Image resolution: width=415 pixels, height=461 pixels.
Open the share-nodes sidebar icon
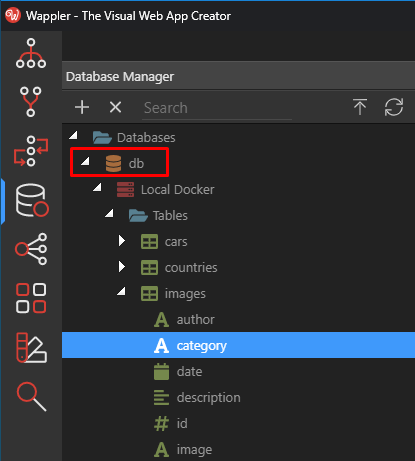31,249
